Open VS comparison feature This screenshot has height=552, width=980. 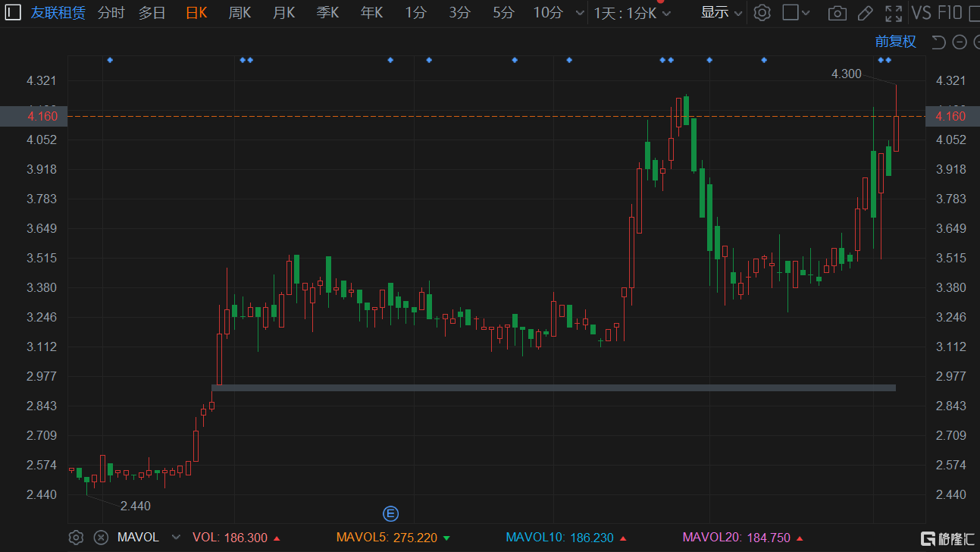921,12
